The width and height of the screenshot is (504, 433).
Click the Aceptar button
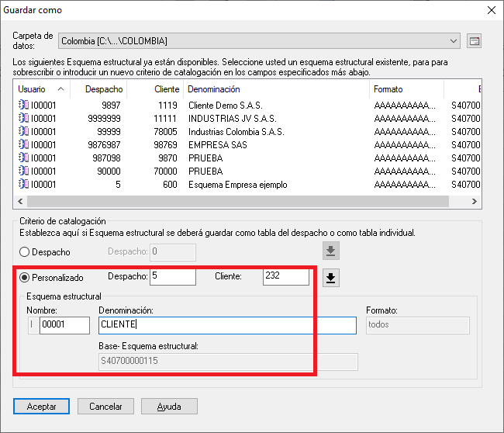coord(41,407)
